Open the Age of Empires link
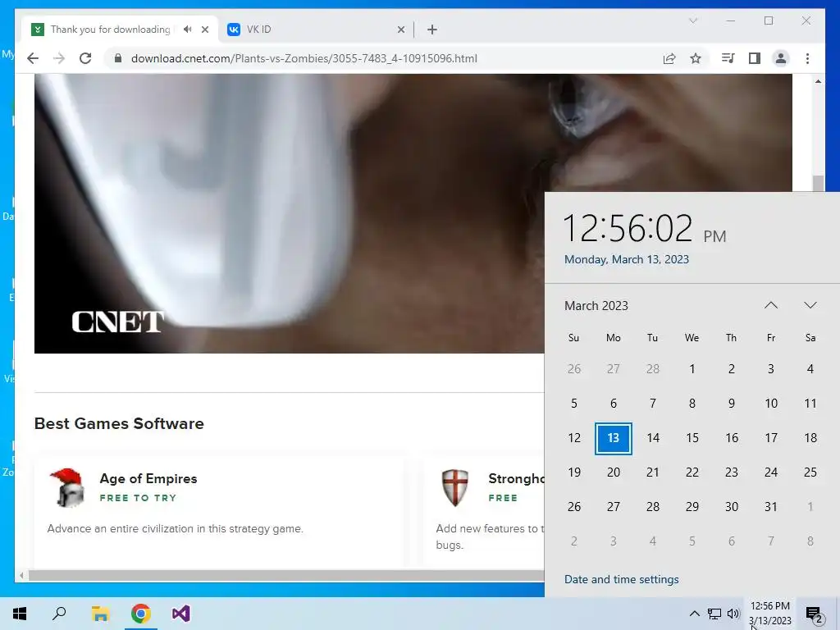 pos(148,478)
